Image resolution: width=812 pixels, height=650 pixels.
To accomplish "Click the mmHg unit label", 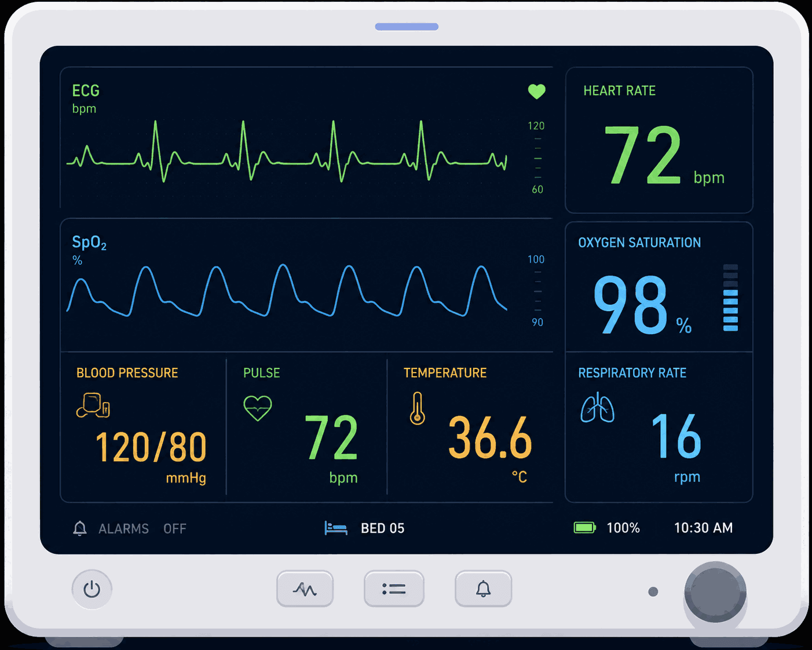I will pos(186,479).
